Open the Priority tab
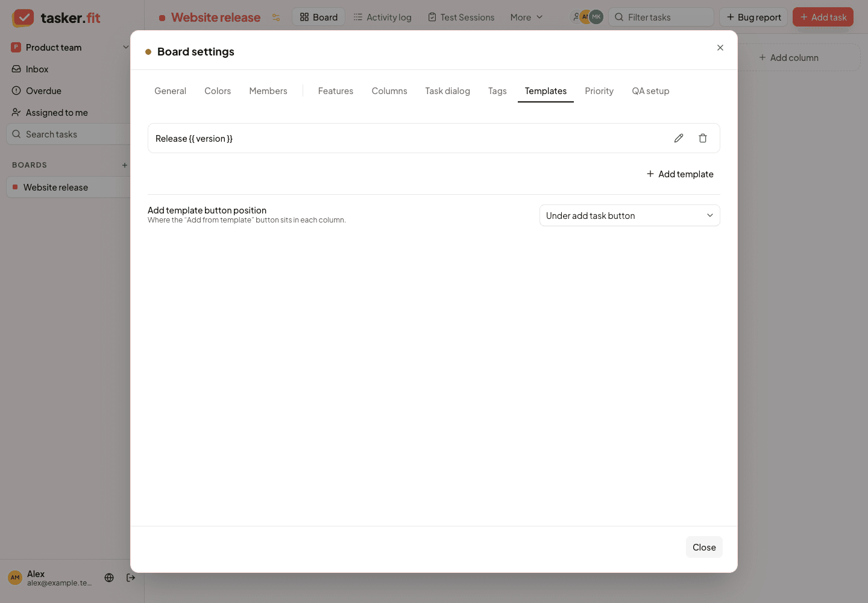Screen dimensions: 868x603 pyautogui.click(x=599, y=91)
